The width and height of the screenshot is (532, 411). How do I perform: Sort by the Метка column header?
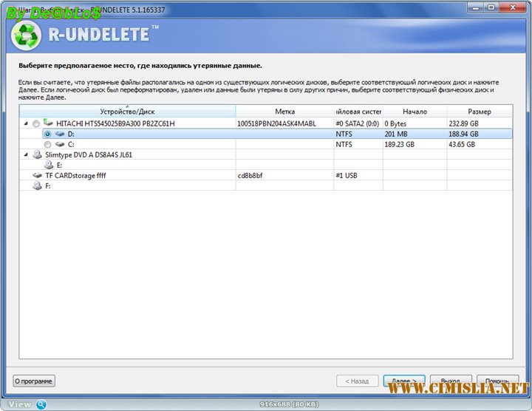pyautogui.click(x=284, y=112)
